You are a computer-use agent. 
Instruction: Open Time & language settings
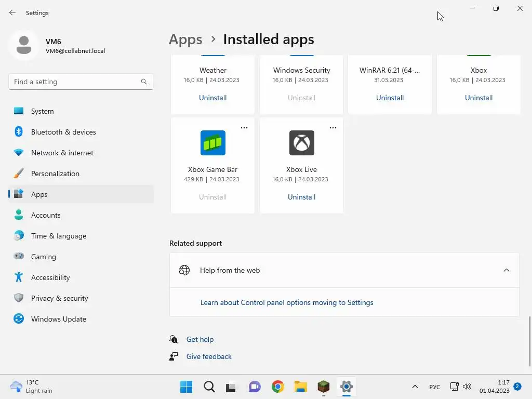(81, 236)
